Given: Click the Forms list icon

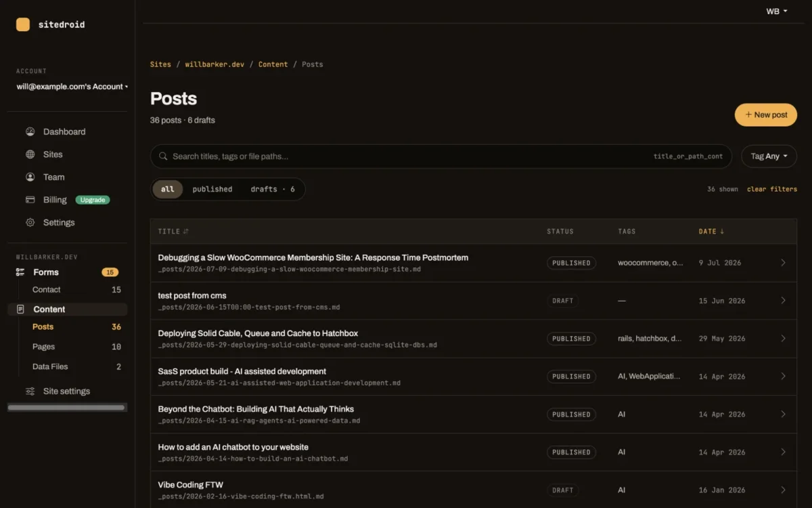Looking at the screenshot, I should click(x=20, y=272).
